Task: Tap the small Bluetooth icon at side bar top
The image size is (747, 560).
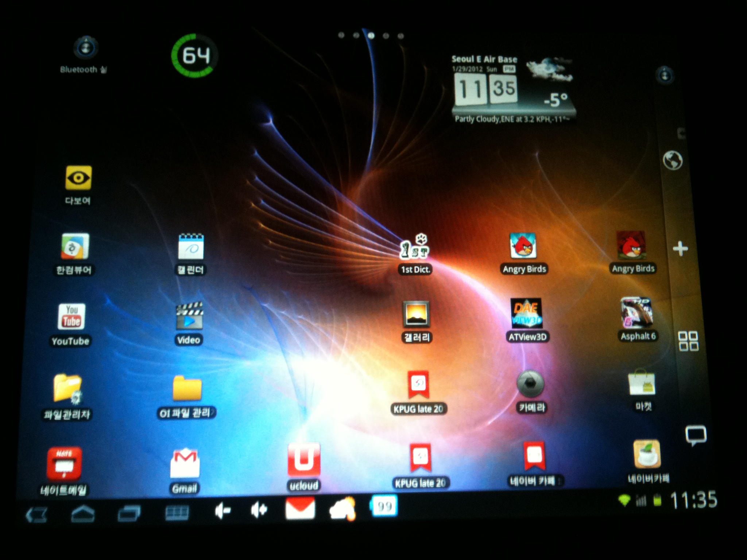Action: pos(665,75)
